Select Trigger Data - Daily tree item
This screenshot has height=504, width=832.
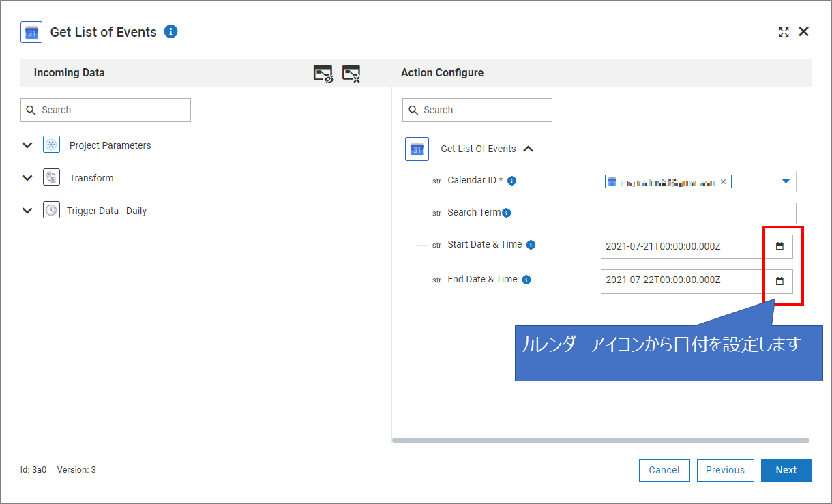click(106, 211)
